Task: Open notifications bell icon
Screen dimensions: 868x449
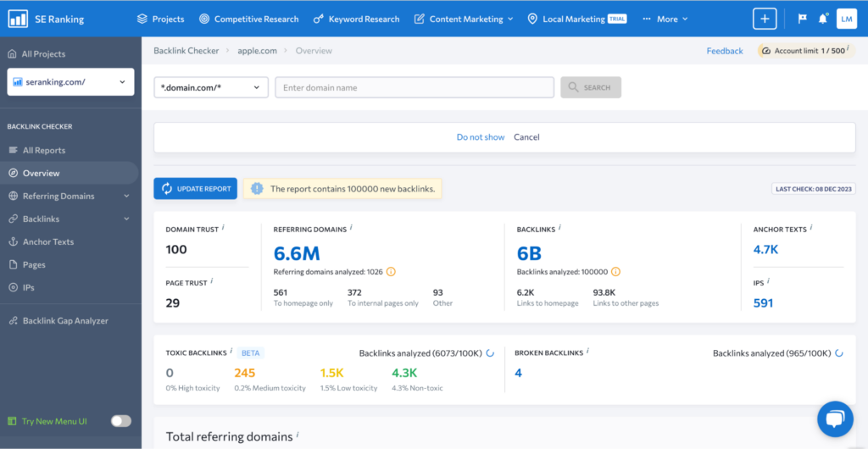Action: [x=823, y=19]
